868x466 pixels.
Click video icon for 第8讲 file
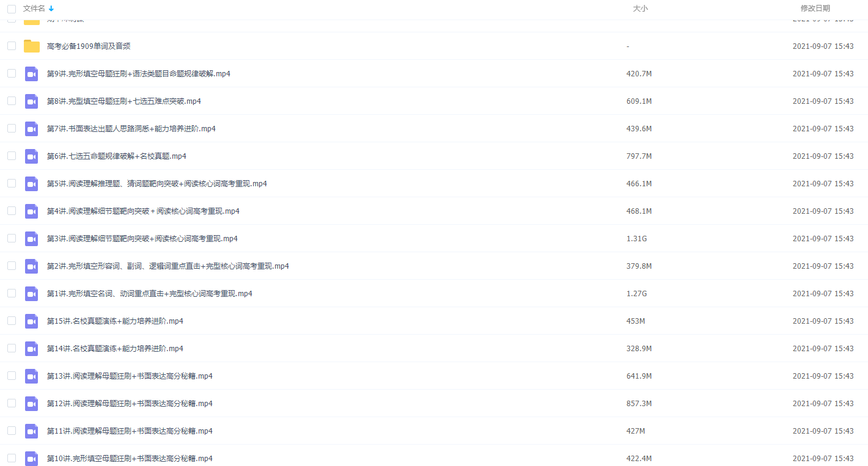32,101
